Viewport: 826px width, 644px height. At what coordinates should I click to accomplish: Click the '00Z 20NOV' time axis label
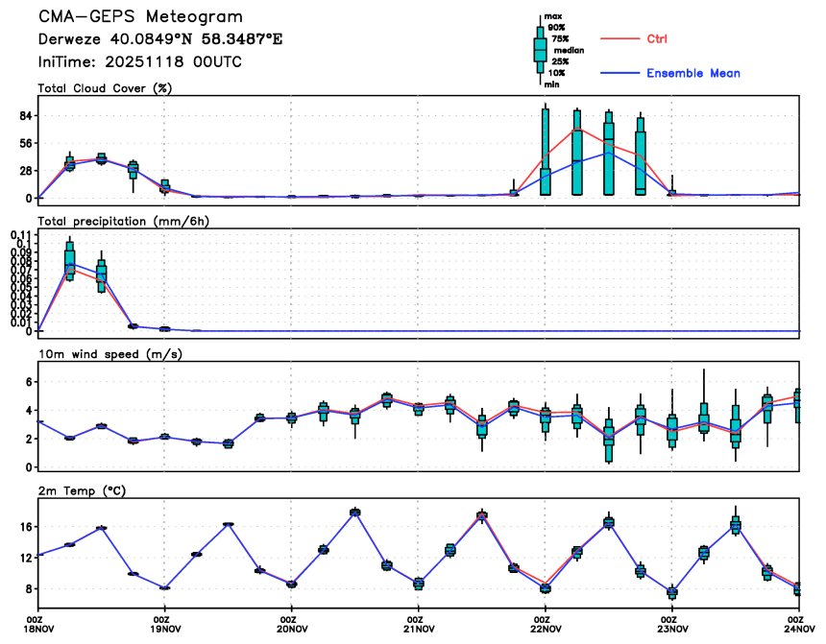pyautogui.click(x=292, y=625)
